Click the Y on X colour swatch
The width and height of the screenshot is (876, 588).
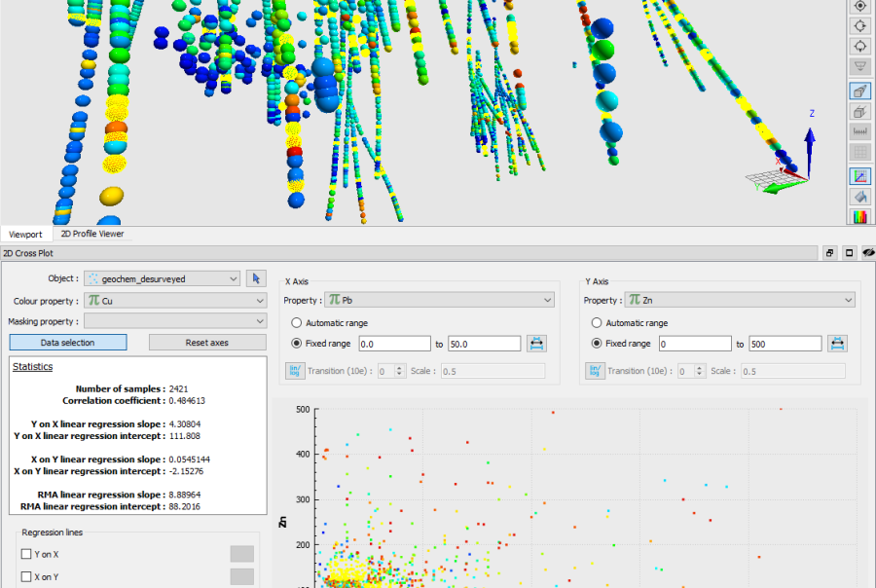(242, 554)
